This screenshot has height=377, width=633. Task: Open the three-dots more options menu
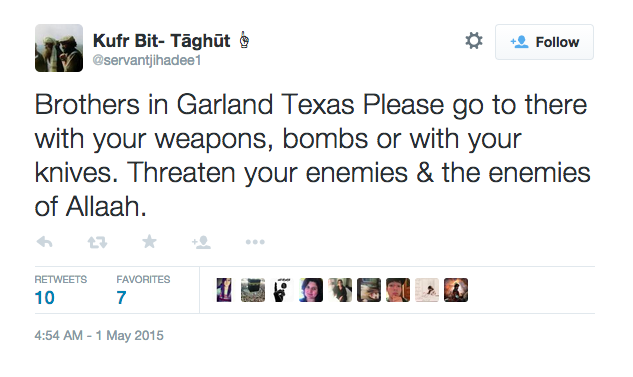(x=255, y=242)
